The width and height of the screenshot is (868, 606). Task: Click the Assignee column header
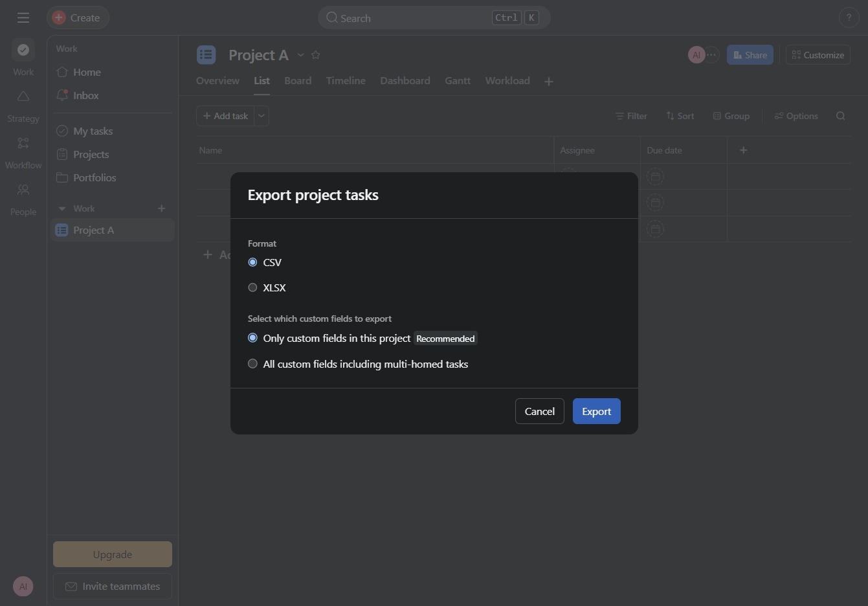point(597,150)
